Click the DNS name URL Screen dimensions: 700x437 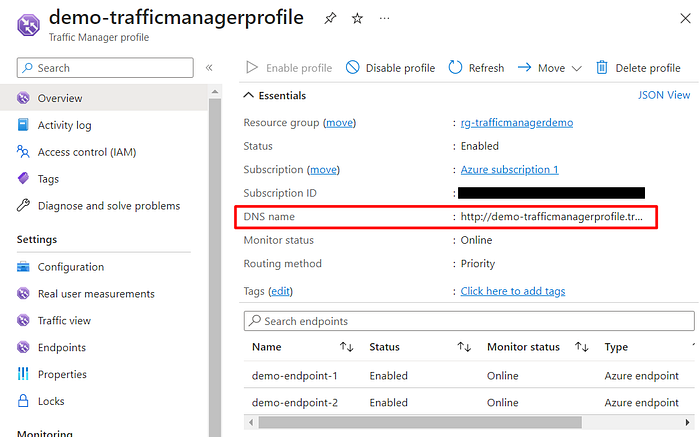click(x=552, y=217)
